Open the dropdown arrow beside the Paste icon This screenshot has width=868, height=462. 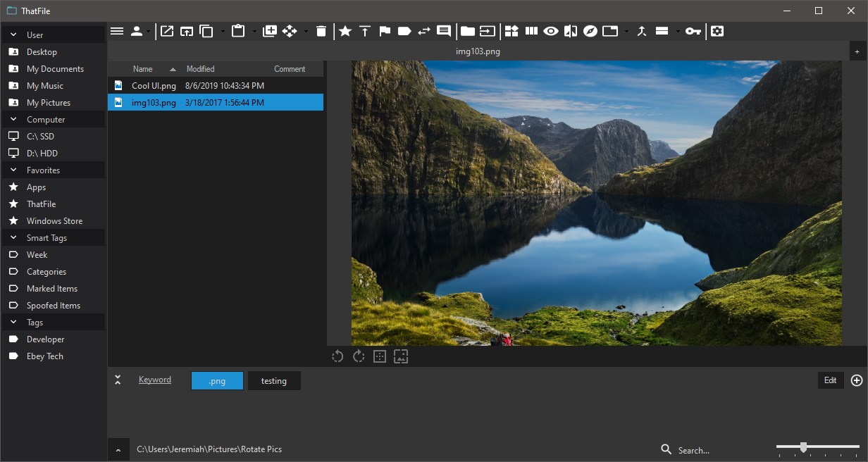point(254,31)
